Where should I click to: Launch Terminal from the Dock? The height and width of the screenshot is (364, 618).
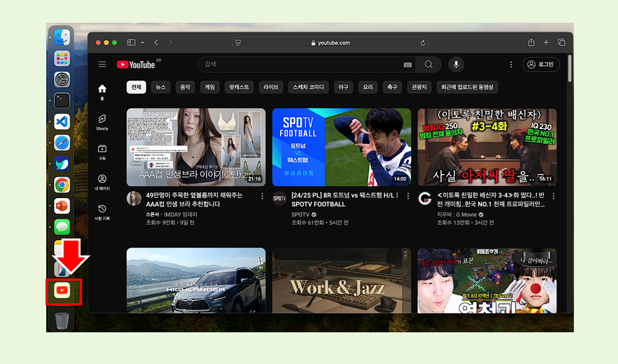click(62, 101)
